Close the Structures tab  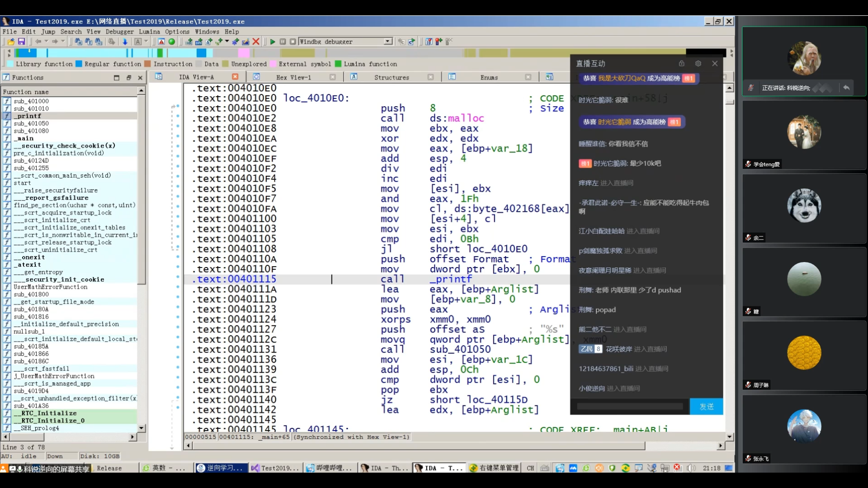430,77
